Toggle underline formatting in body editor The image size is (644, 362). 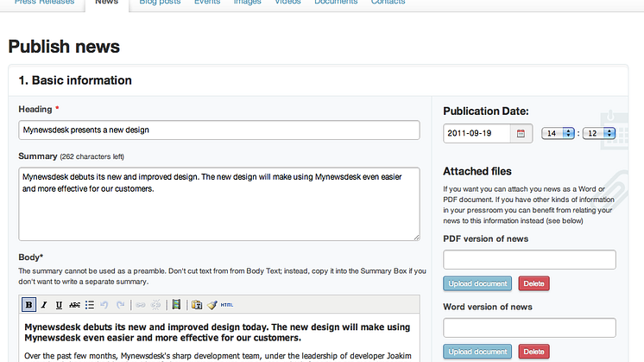click(59, 305)
